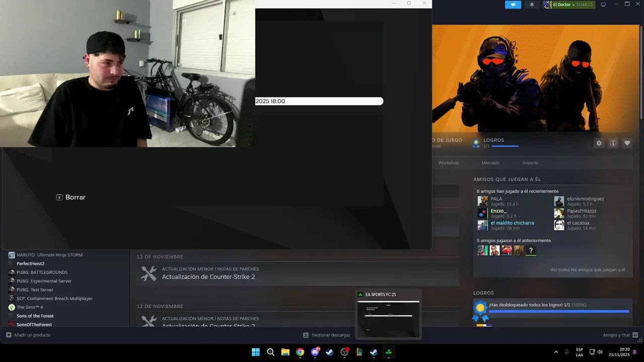Click EA SPORTS FC 25 taskbar icon

388,352
